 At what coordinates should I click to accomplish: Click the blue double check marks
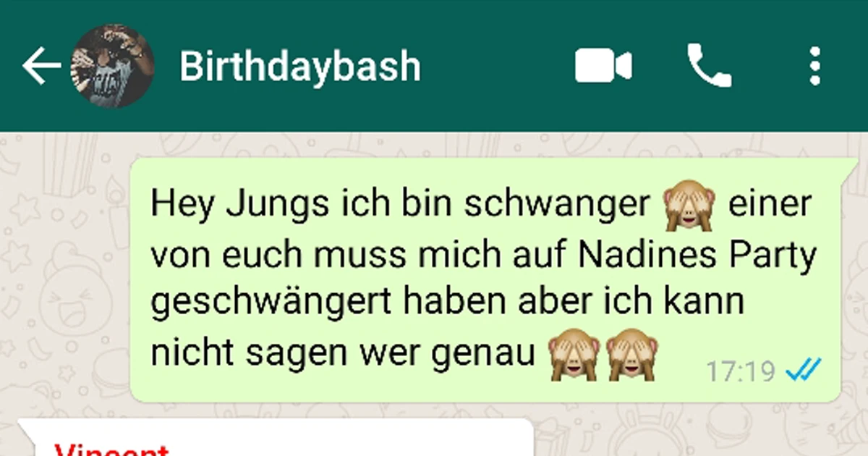(803, 371)
